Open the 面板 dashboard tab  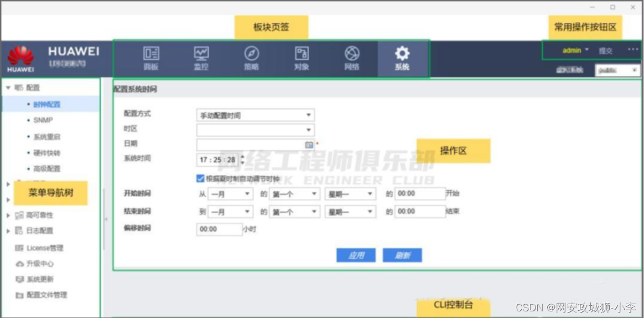150,58
